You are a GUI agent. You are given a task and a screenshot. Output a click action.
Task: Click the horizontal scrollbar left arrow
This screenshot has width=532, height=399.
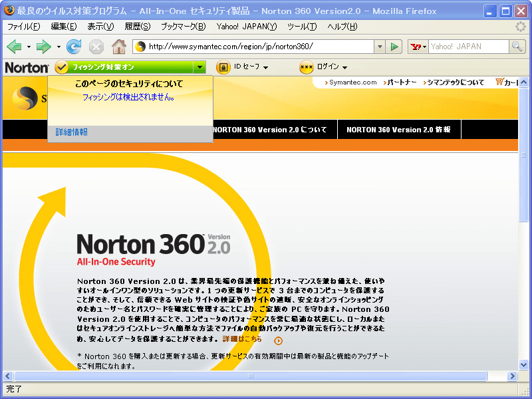pos(8,376)
